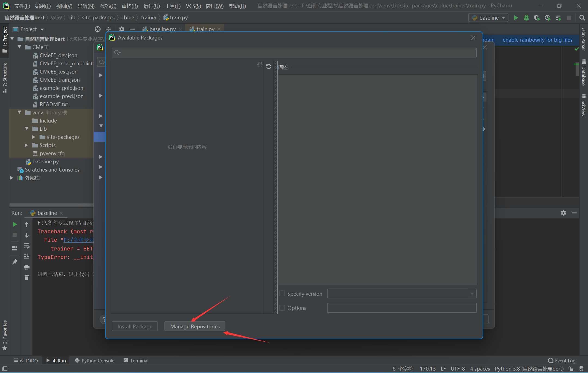Enable the Specify version checkbox
Screen dimensions: 588x373
[282, 293]
